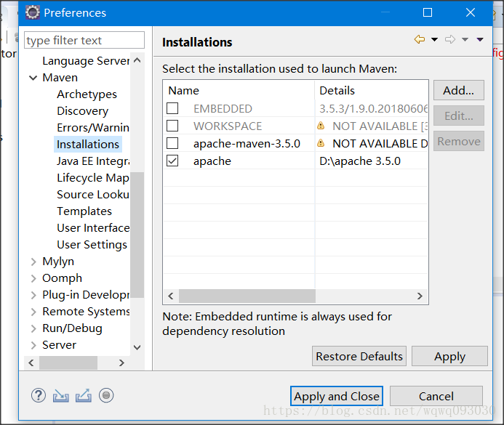Click the Export preferences icon
This screenshot has width=504, height=425.
coord(84,396)
